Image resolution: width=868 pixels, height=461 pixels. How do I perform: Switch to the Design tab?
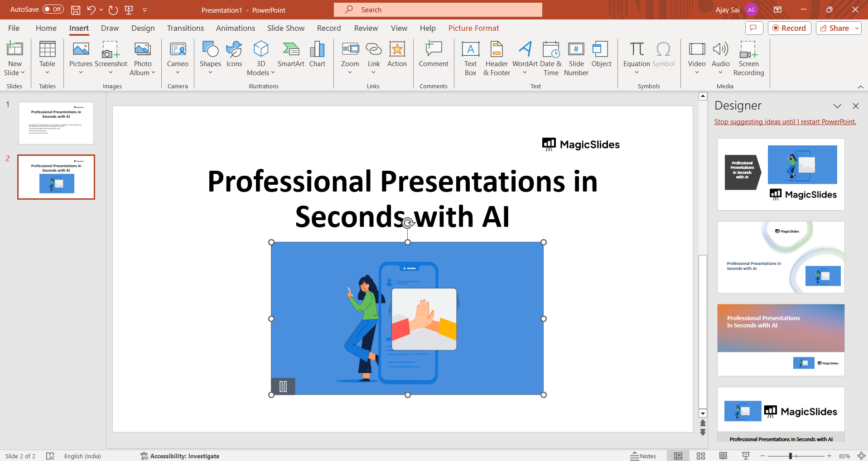click(x=143, y=28)
